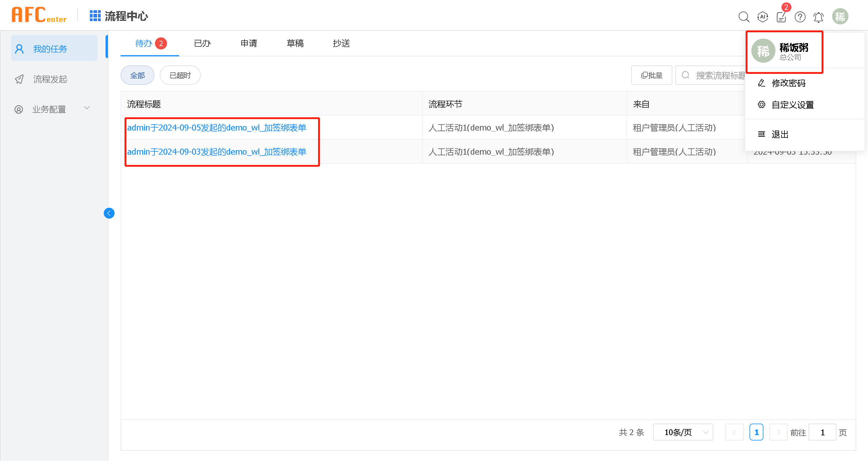Switch to the 已办 tab
This screenshot has width=868, height=461.
[x=202, y=43]
